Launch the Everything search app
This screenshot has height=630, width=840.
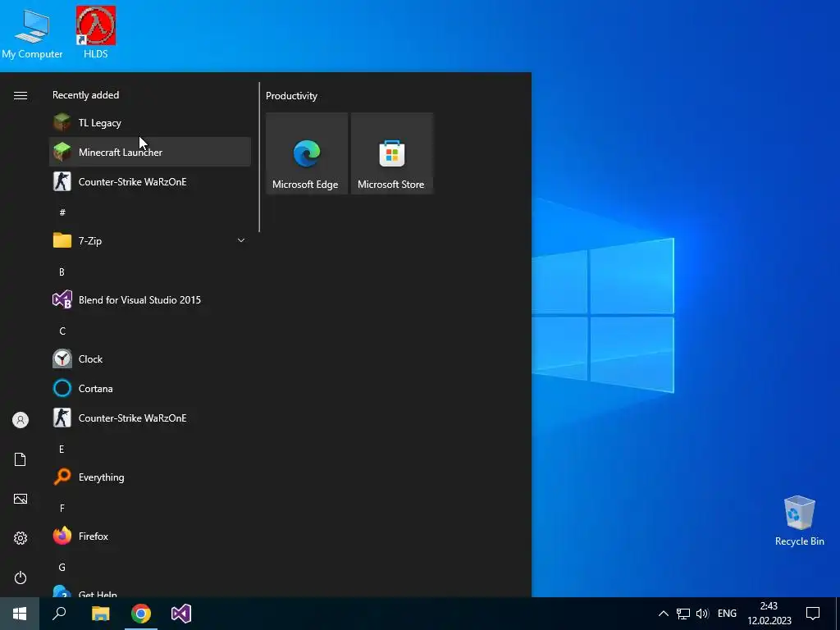[x=150, y=477]
